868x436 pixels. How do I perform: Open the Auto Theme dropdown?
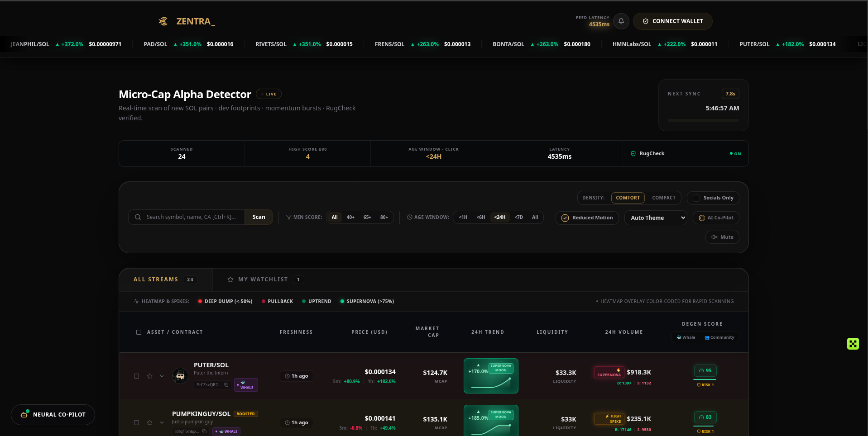point(656,218)
